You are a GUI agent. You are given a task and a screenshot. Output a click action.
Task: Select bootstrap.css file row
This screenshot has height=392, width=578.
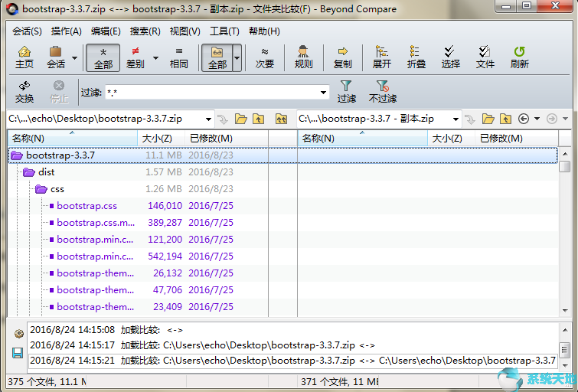(138, 206)
